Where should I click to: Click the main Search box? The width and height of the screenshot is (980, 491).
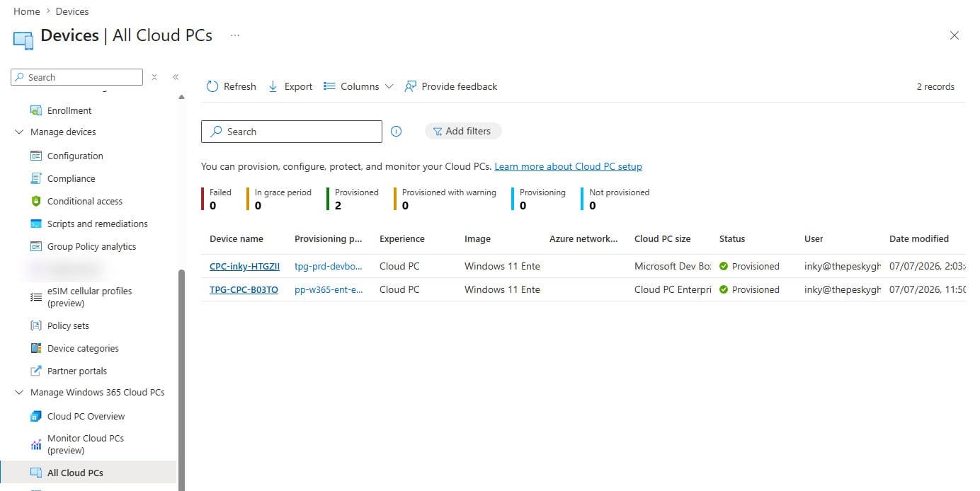[x=292, y=132]
